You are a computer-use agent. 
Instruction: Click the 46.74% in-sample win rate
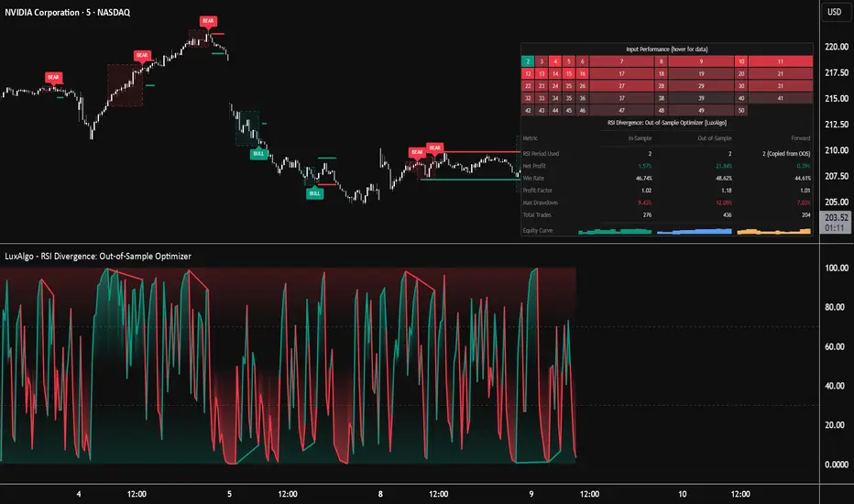pos(644,178)
